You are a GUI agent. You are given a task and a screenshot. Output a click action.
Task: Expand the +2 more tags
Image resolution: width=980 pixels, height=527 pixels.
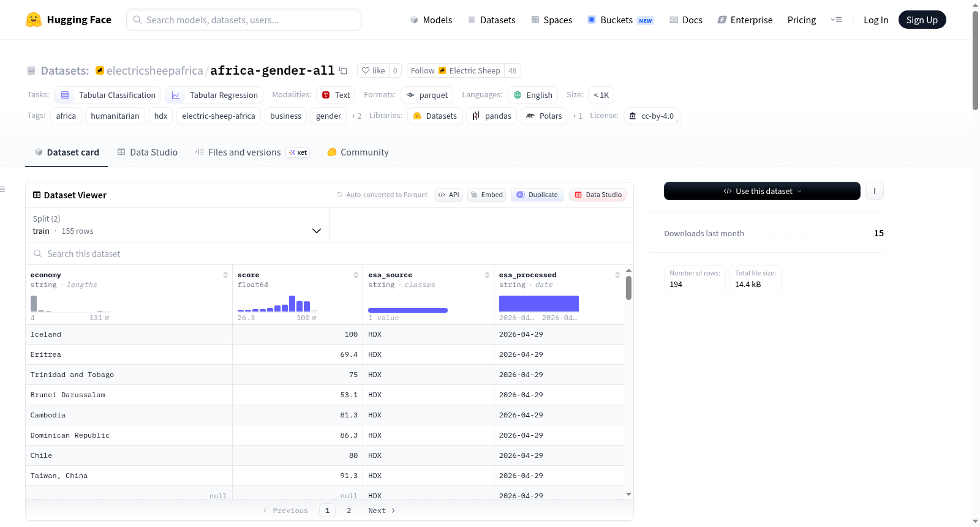(x=356, y=116)
